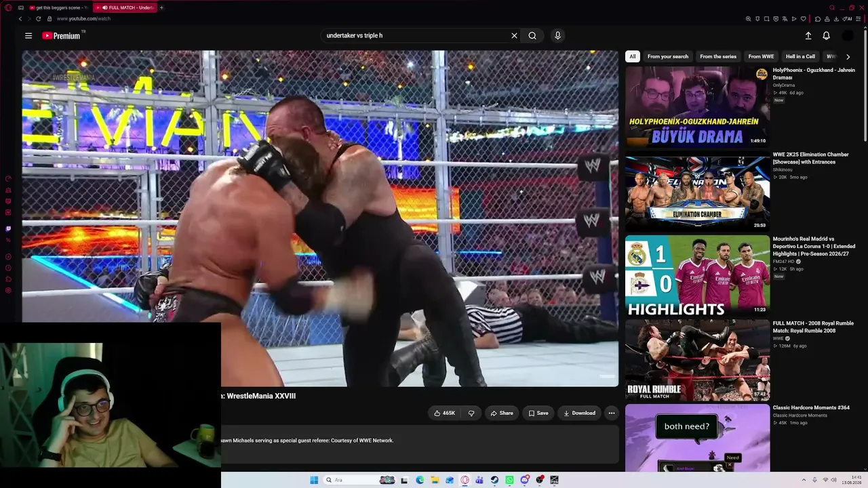Open browser easy setup sliders icon
The width and height of the screenshot is (868, 488).
858,19
